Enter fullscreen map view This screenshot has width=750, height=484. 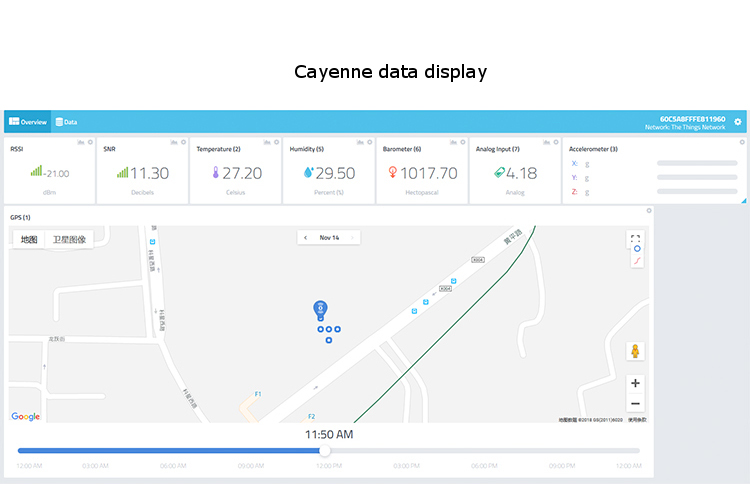634,238
